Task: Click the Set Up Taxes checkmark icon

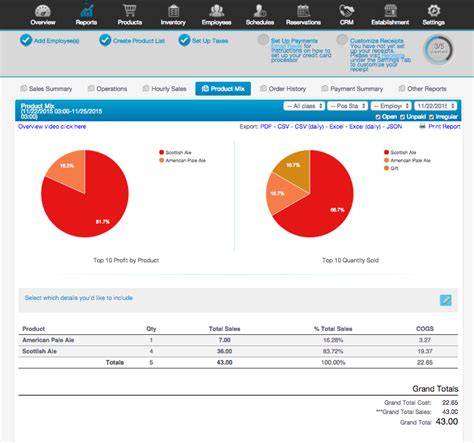Action: click(x=184, y=40)
